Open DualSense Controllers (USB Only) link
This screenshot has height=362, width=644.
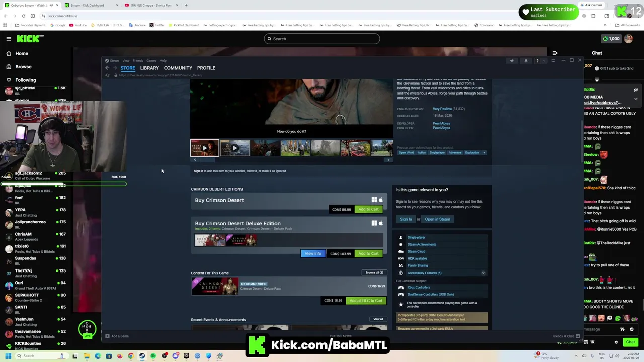pos(431,294)
